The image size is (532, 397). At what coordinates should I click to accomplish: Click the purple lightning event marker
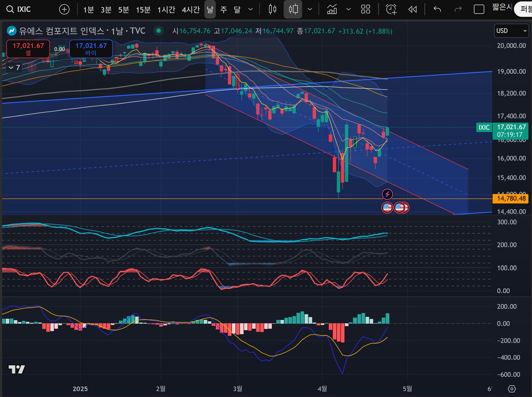coord(387,194)
